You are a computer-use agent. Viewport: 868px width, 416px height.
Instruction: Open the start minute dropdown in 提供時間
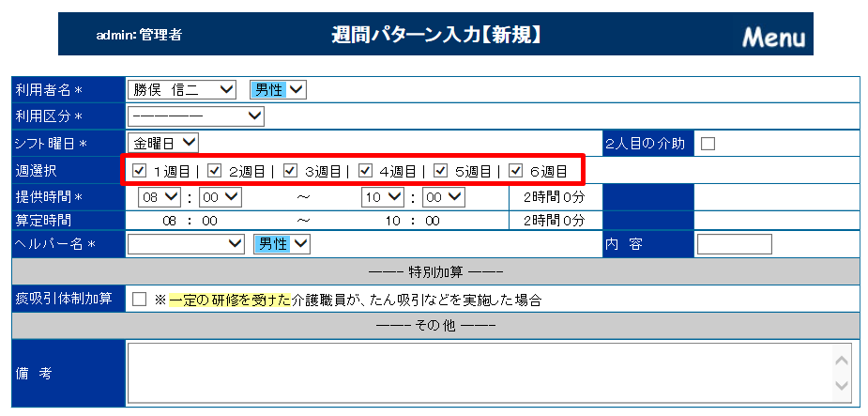[x=220, y=197]
